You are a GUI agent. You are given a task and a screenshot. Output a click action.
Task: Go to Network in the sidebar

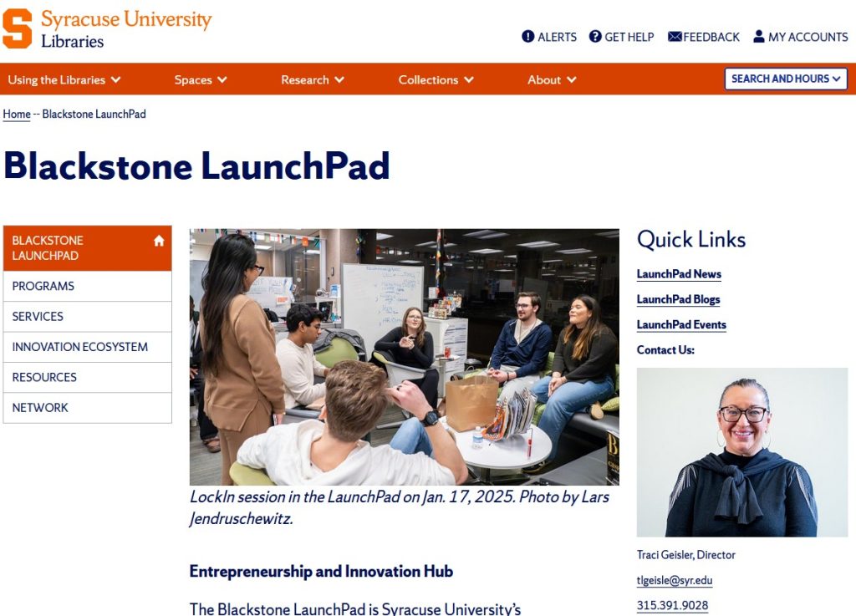[40, 408]
